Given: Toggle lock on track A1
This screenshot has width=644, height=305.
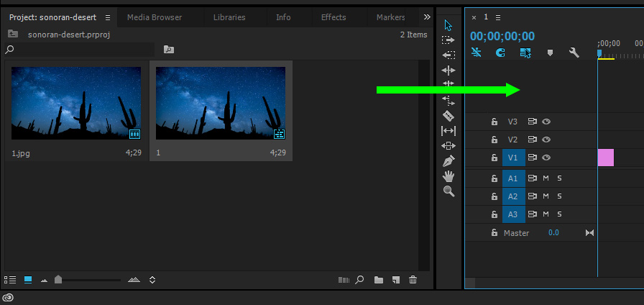Looking at the screenshot, I should (494, 178).
